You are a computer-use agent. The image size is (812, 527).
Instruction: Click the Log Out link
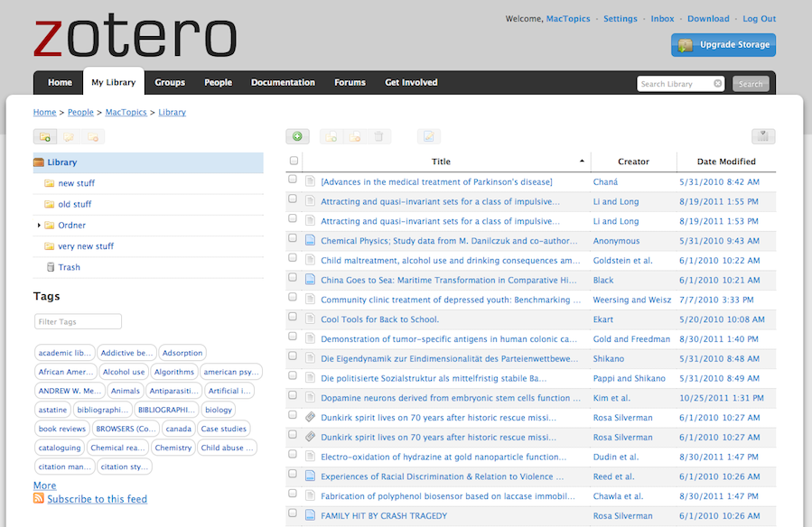[760, 19]
